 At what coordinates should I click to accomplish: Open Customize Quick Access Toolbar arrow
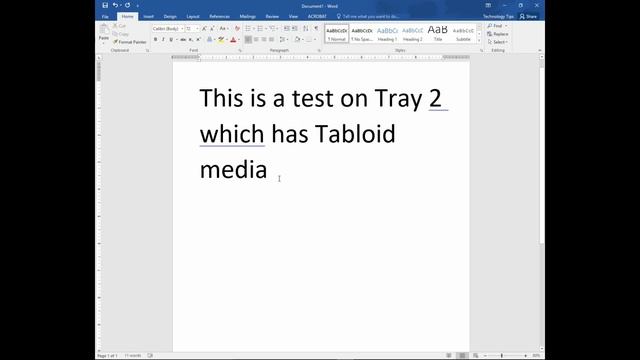pos(138,6)
